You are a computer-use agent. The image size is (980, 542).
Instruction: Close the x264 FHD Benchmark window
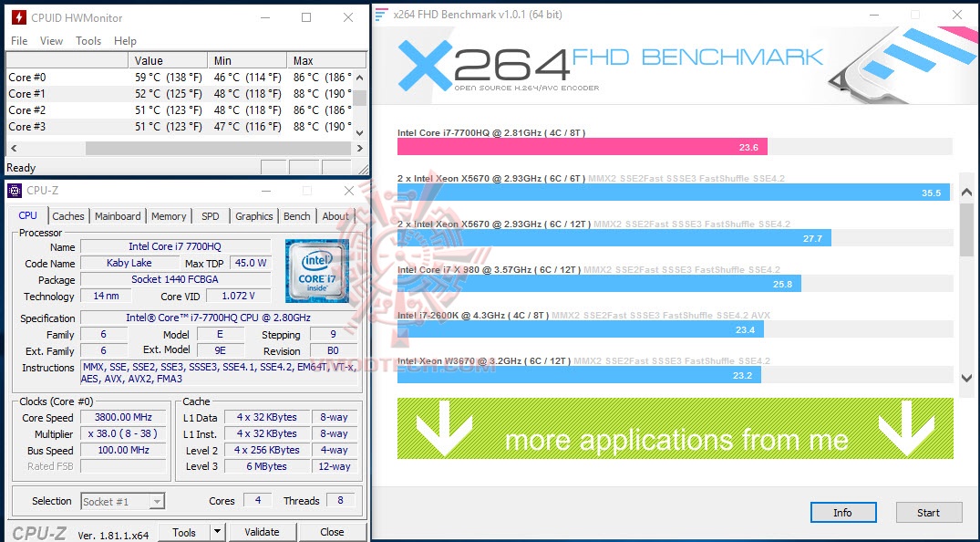click(x=957, y=15)
